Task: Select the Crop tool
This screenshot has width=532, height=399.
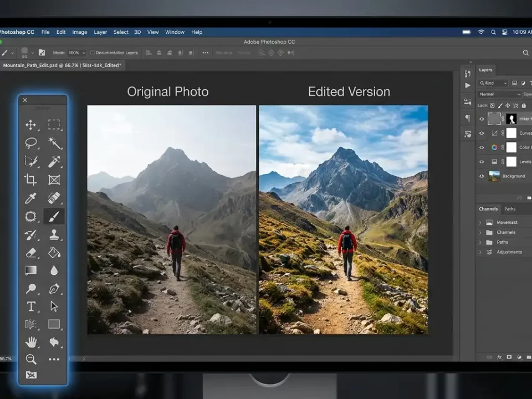Action: click(31, 180)
